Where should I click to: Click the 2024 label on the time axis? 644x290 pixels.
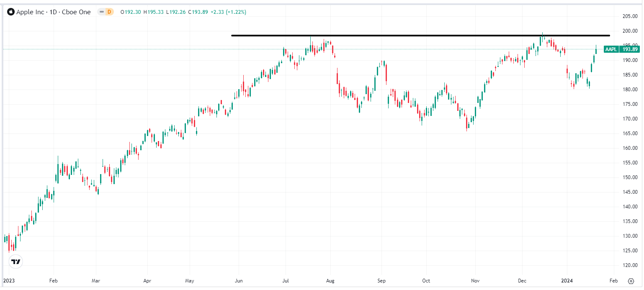pyautogui.click(x=567, y=281)
